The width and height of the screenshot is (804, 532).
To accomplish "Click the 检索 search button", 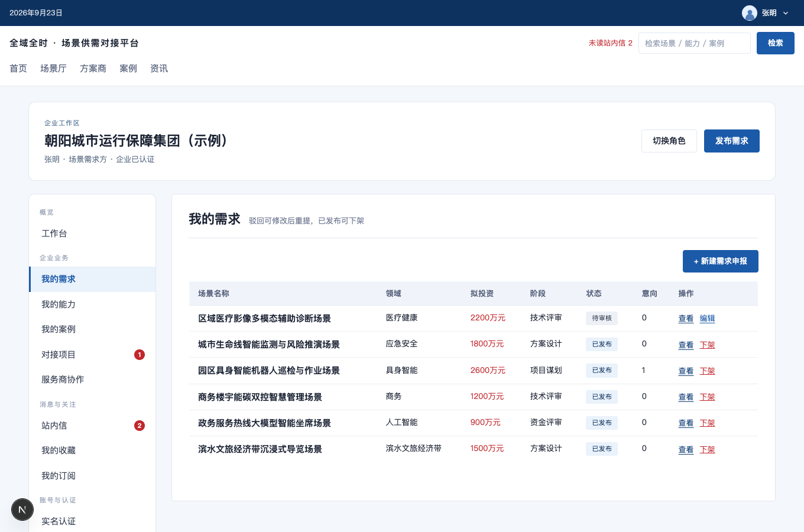I will click(776, 43).
